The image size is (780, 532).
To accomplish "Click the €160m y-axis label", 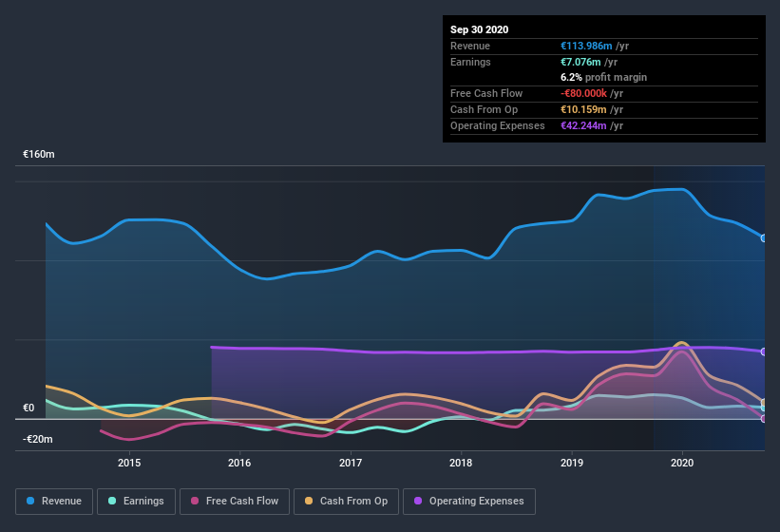I will point(39,154).
